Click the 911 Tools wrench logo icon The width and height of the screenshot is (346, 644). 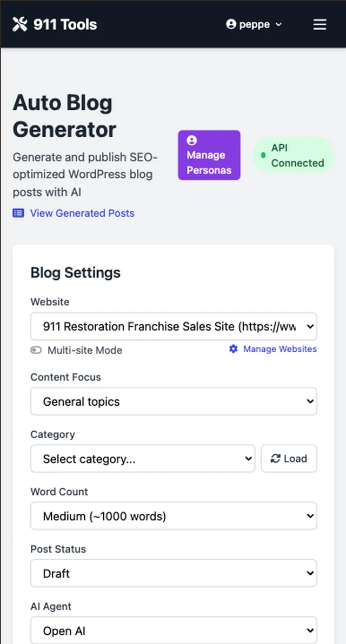pos(19,24)
